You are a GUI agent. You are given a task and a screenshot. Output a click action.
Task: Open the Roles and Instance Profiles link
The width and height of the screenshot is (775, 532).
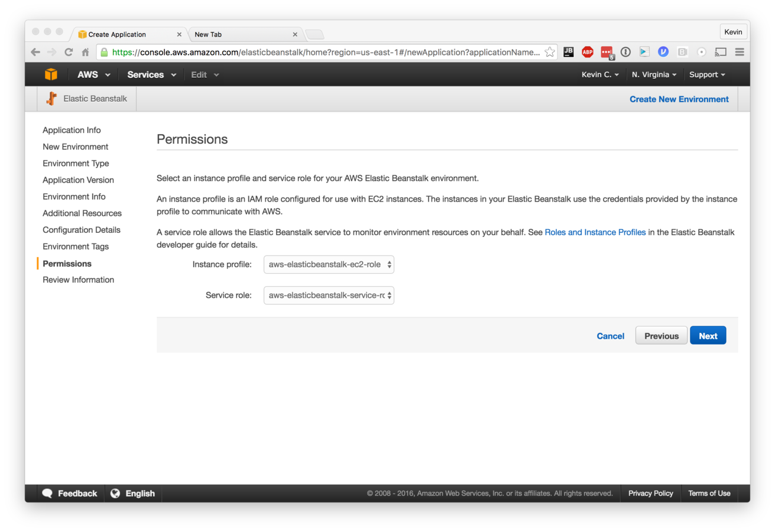[595, 232]
